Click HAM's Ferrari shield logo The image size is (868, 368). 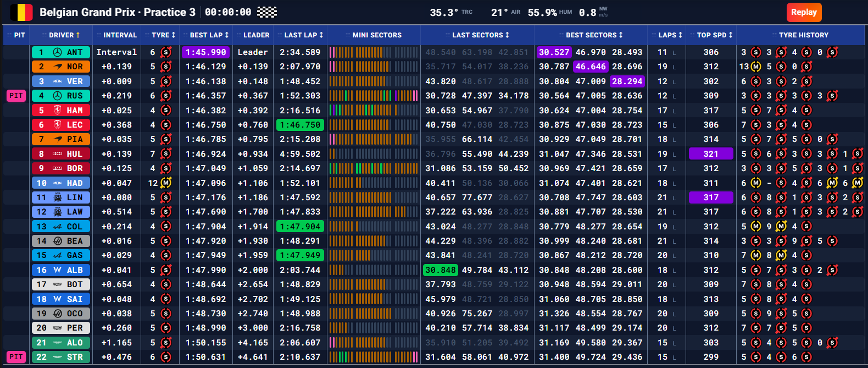pos(57,110)
